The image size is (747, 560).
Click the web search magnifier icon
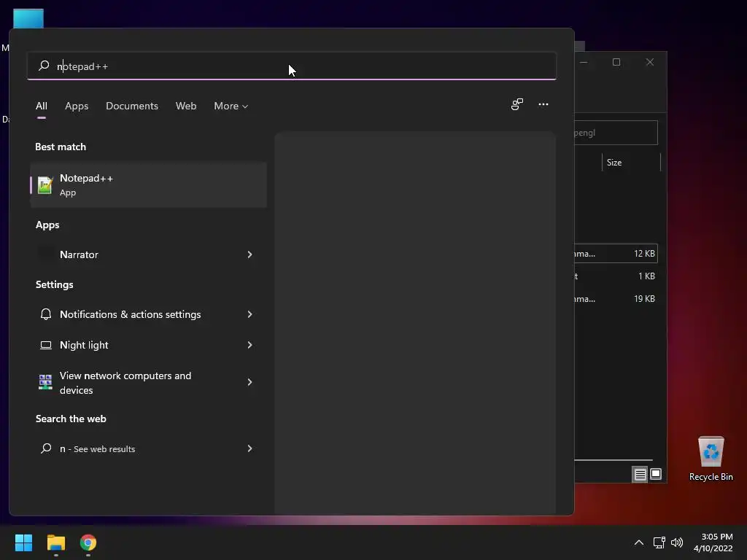(46, 448)
